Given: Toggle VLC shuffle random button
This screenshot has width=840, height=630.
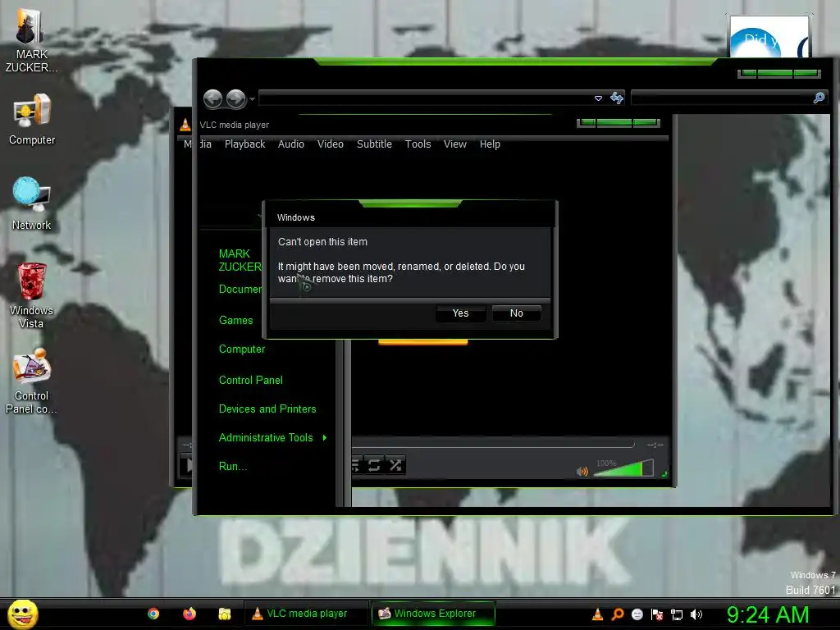Looking at the screenshot, I should [395, 465].
